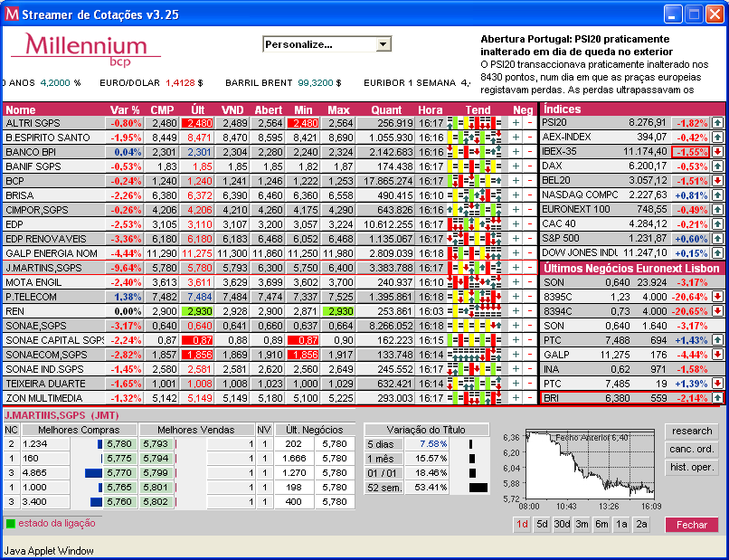Viewport: 729px width, 560px height.
Task: Click the minus icon in ALTRI SGPS row
Action: point(530,123)
